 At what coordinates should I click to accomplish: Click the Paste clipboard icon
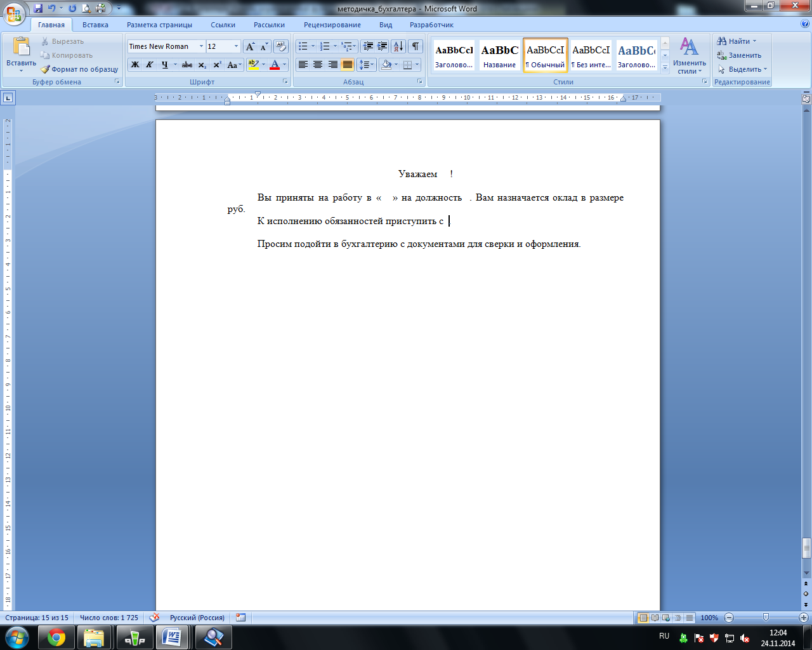click(21, 47)
